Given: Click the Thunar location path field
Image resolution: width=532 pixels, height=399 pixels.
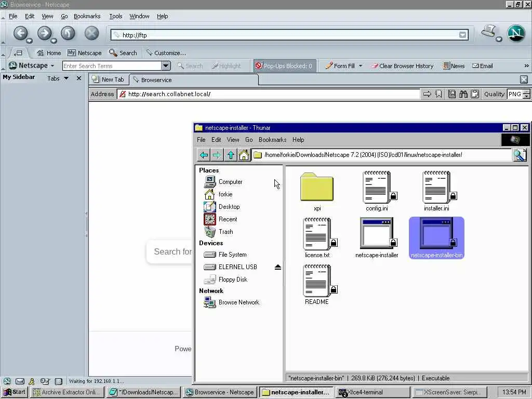Looking at the screenshot, I should click(382, 155).
